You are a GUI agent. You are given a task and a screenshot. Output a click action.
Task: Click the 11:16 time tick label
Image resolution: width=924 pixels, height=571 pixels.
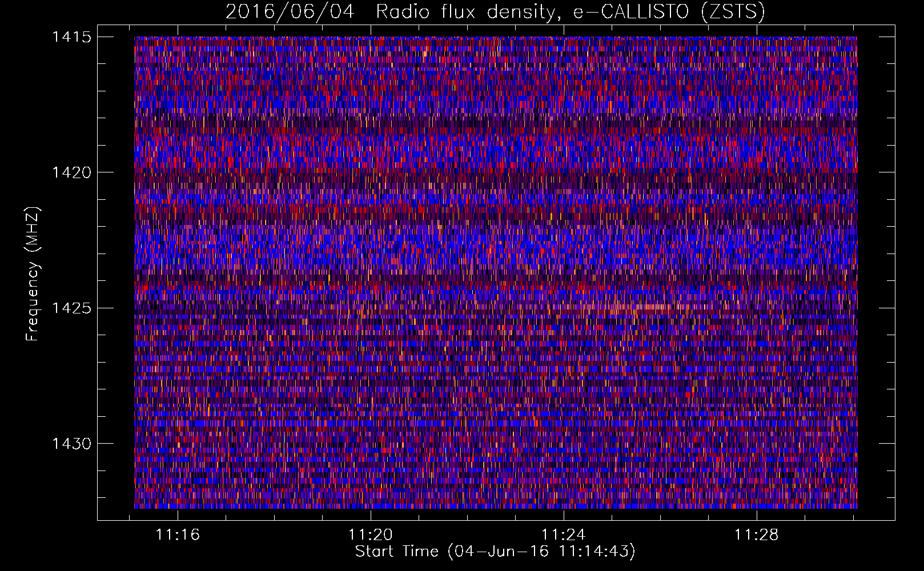click(178, 535)
